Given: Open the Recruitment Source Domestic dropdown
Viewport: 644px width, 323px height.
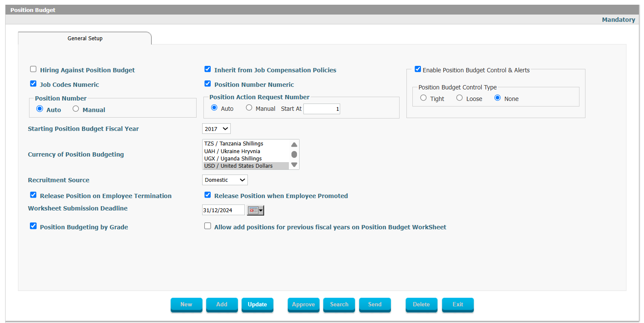Looking at the screenshot, I should 225,180.
